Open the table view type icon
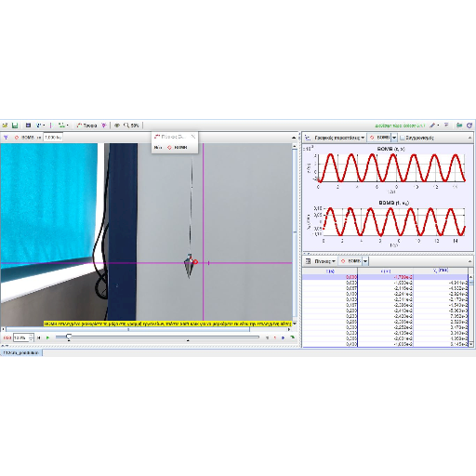 308,261
